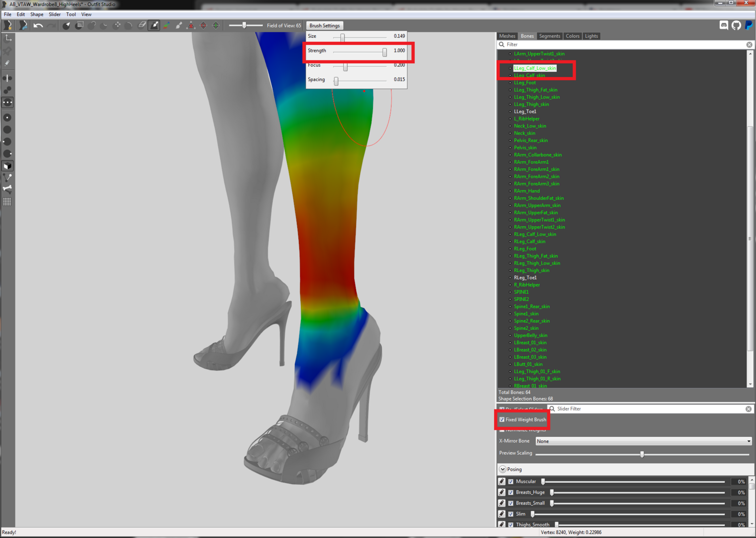This screenshot has height=538, width=756.
Task: Click the brush Size slider handle
Action: [x=343, y=37]
